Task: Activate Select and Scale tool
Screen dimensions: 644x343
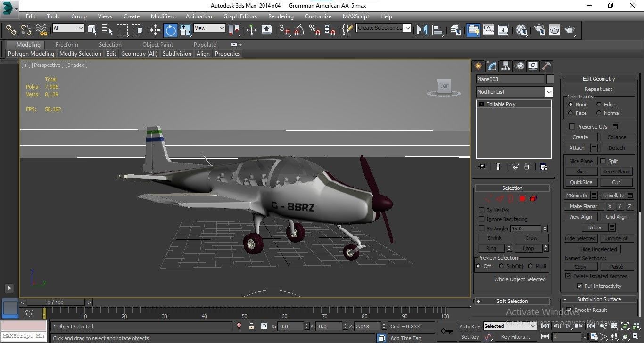Action: (x=185, y=30)
